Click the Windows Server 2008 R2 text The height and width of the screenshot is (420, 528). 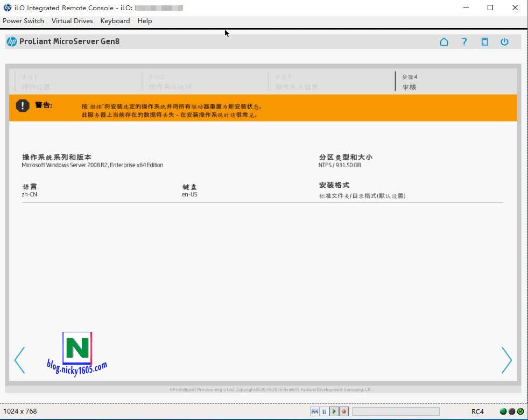tap(92, 165)
